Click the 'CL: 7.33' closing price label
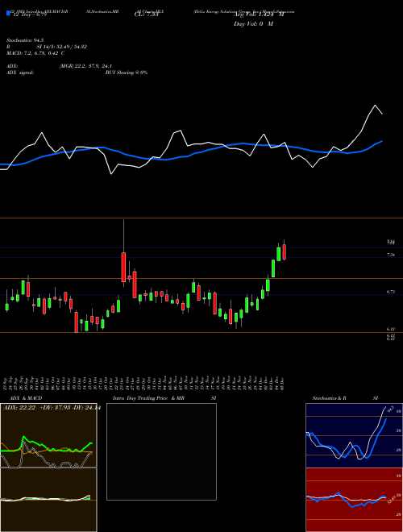The width and height of the screenshot is (403, 532). [x=145, y=15]
